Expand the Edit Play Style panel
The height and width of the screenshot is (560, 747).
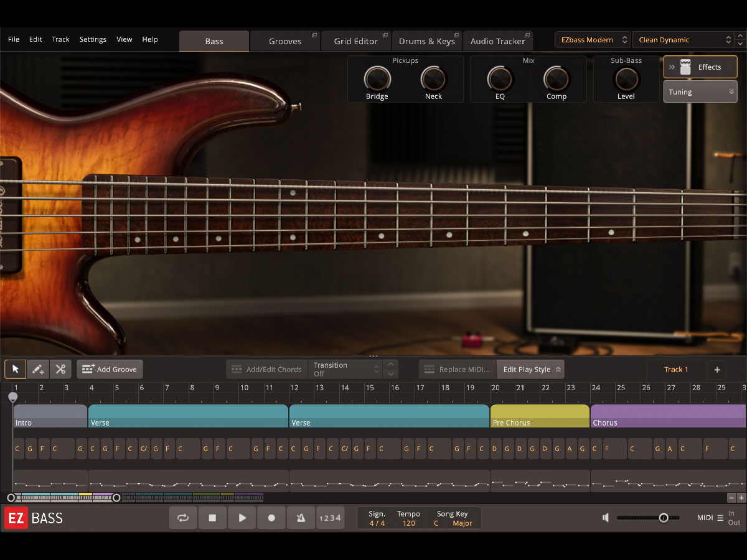tap(531, 370)
